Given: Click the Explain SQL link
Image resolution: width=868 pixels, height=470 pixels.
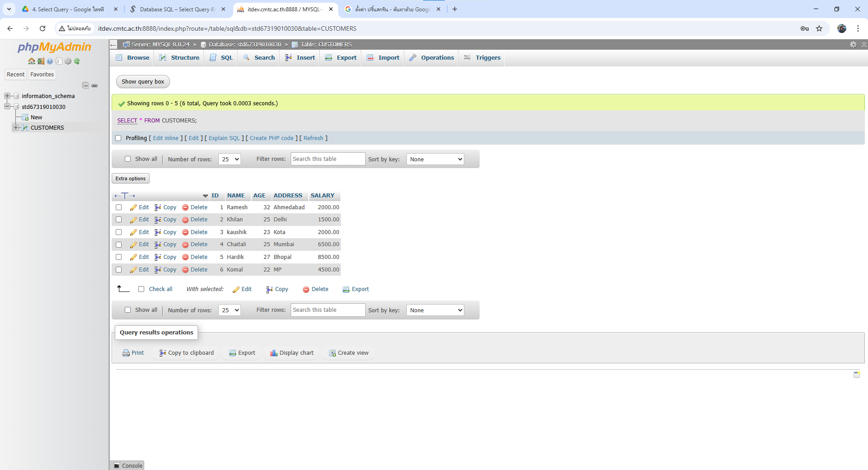Looking at the screenshot, I should [x=224, y=138].
